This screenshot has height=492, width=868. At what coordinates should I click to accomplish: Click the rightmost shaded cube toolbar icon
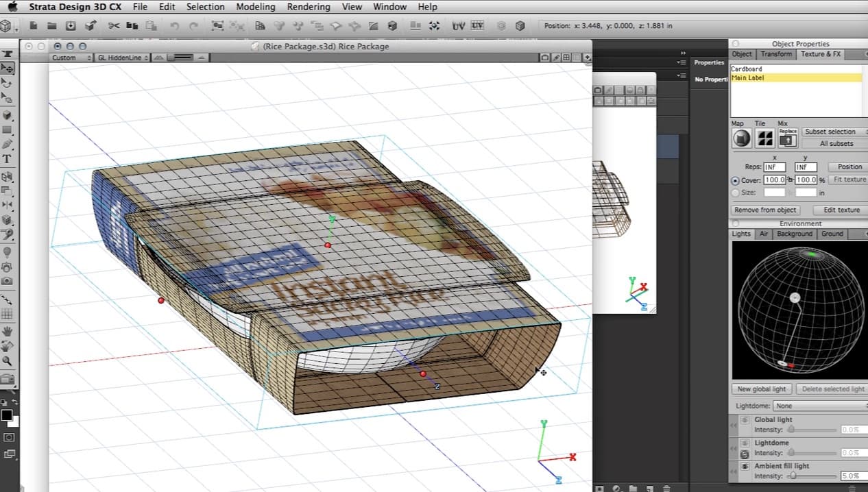(x=520, y=26)
